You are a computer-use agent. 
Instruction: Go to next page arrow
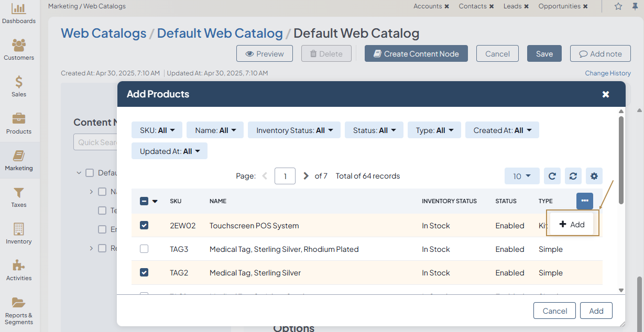[x=306, y=176]
